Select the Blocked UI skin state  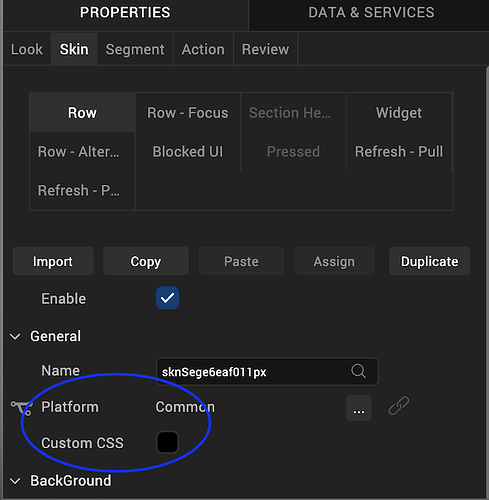(x=188, y=152)
